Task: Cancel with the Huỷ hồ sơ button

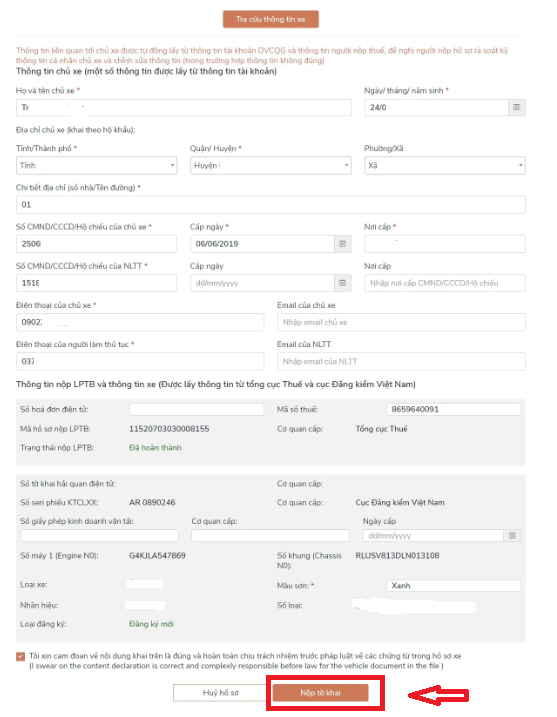Action: 220,693
